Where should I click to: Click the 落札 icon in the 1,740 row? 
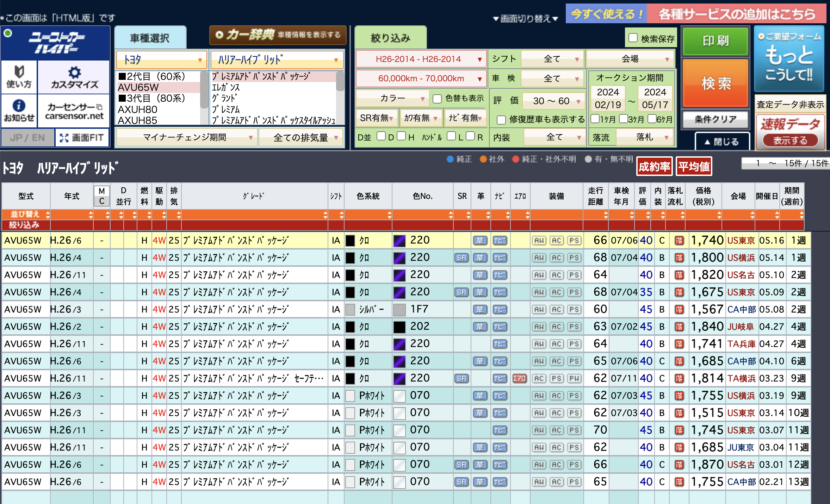pos(679,240)
